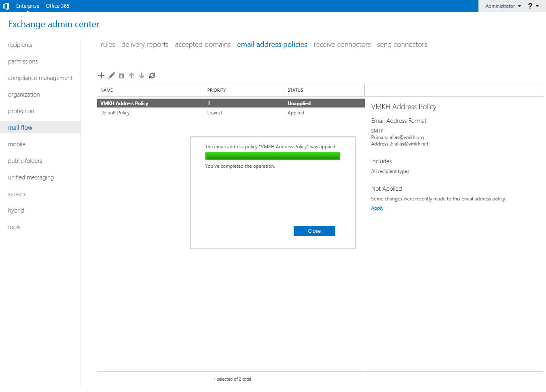Image resolution: width=546 pixels, height=392 pixels.
Task: Open the help question mark menu
Action: 530,6
